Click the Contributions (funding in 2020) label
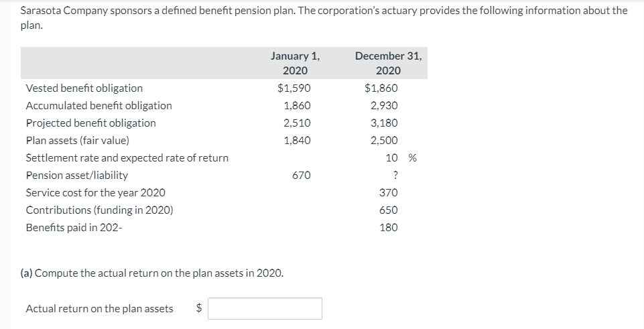Screen dimensions: 644x329 [99, 210]
